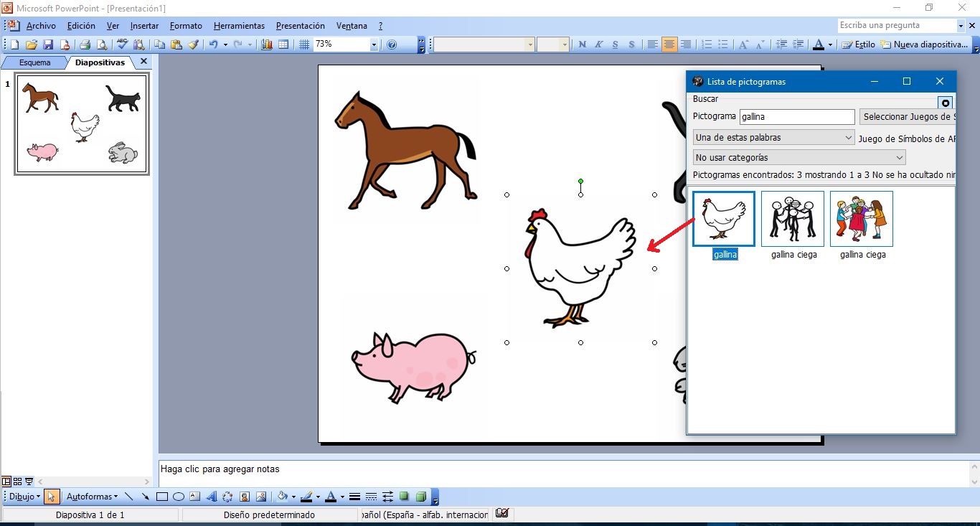980x526 pixels.
Task: Select the 'gallina ciega' group pictogram thumbnail
Action: pyautogui.click(x=792, y=218)
